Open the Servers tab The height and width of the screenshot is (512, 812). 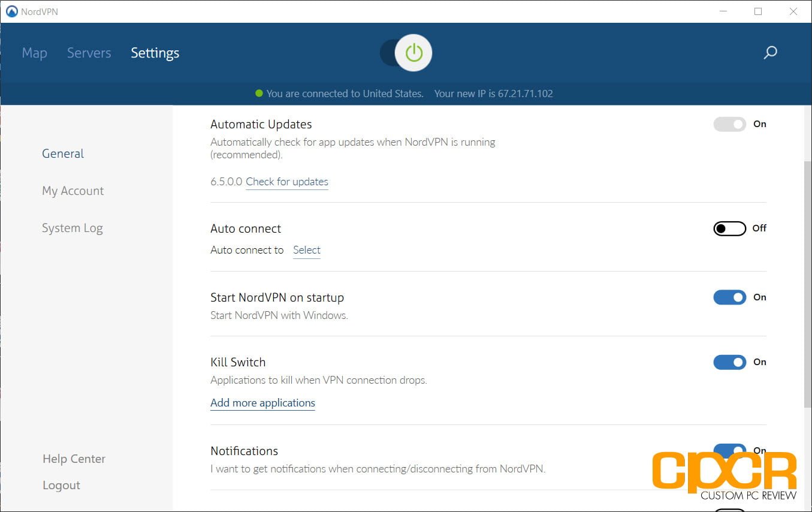point(89,53)
